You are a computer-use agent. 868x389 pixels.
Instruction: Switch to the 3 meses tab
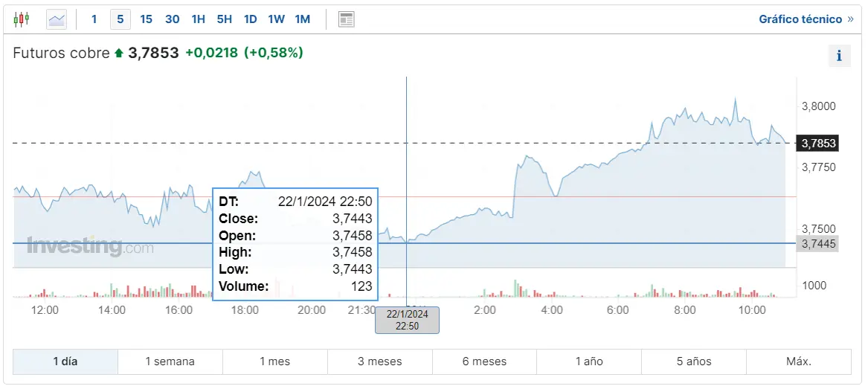(379, 361)
